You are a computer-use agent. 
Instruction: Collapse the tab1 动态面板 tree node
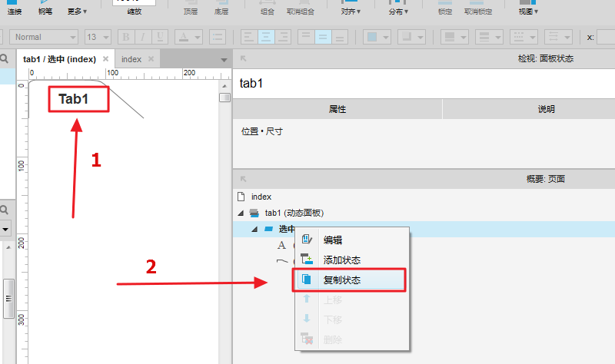click(x=241, y=213)
